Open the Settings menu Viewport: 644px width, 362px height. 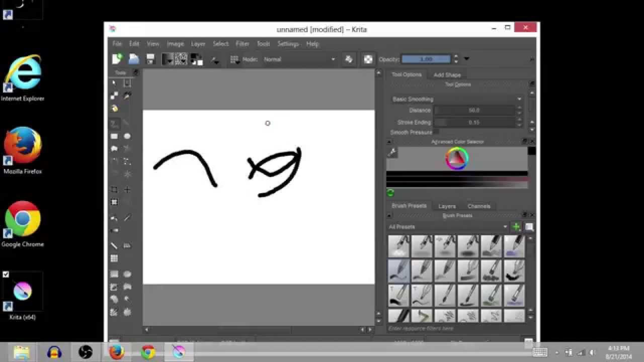[x=287, y=44]
